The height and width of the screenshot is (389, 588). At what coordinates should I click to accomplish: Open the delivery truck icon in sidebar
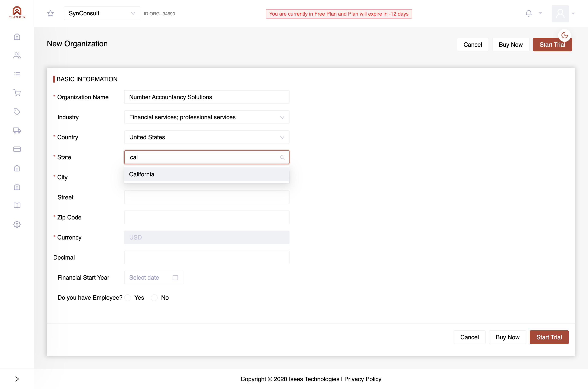click(17, 131)
